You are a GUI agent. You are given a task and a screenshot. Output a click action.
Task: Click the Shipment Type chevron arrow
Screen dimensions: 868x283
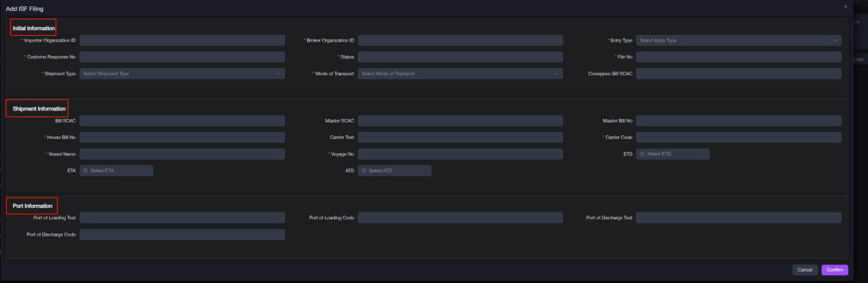(278, 73)
